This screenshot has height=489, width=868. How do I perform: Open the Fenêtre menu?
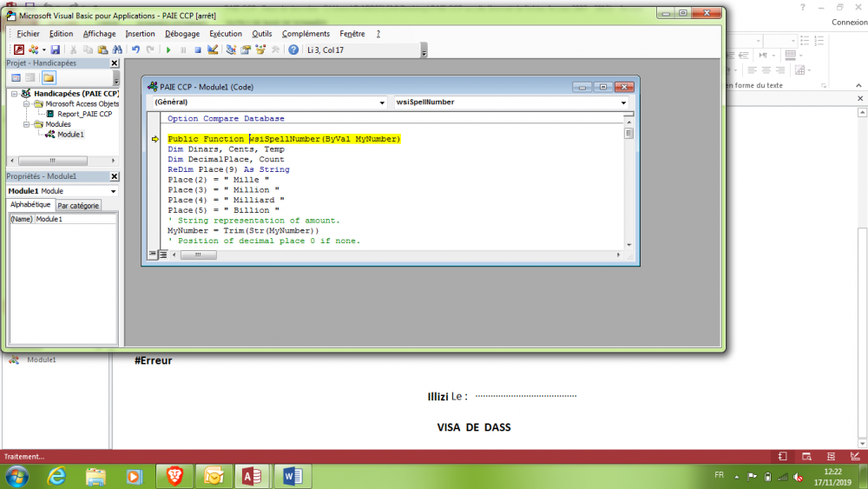tap(352, 34)
